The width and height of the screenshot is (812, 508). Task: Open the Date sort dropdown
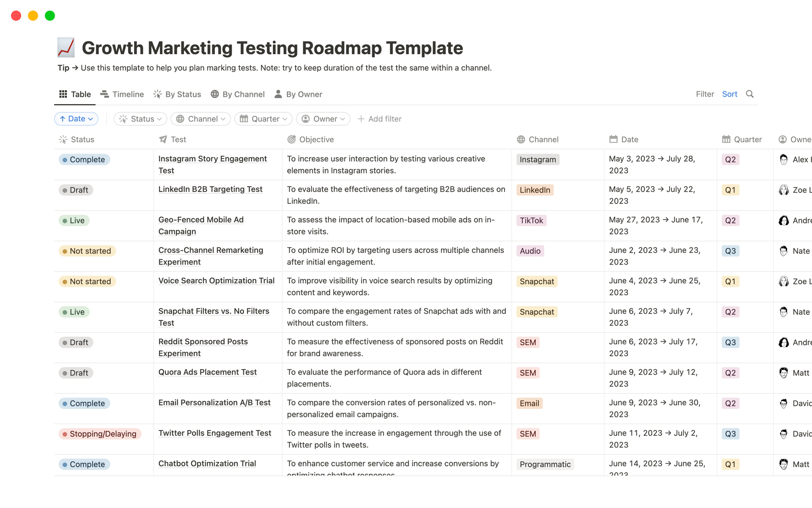(x=76, y=119)
